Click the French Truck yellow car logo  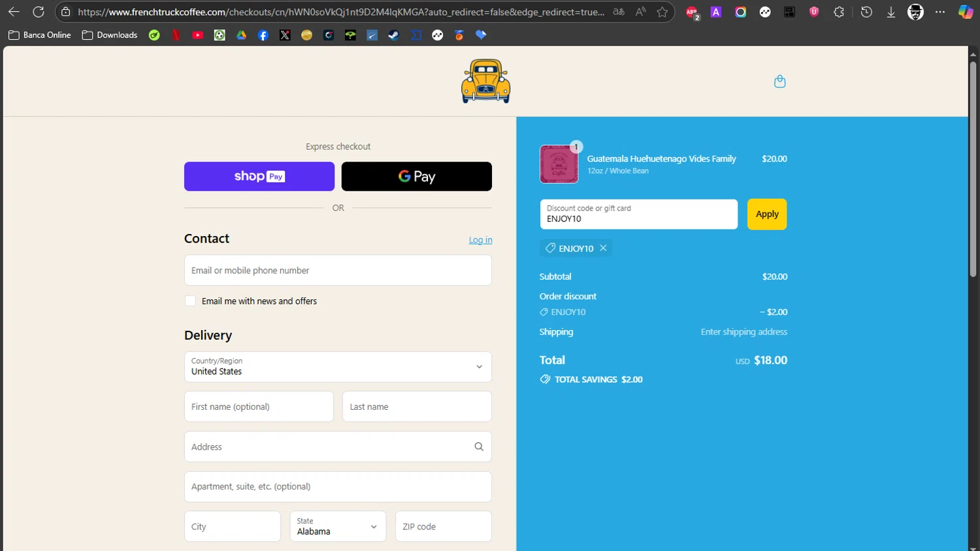point(485,81)
